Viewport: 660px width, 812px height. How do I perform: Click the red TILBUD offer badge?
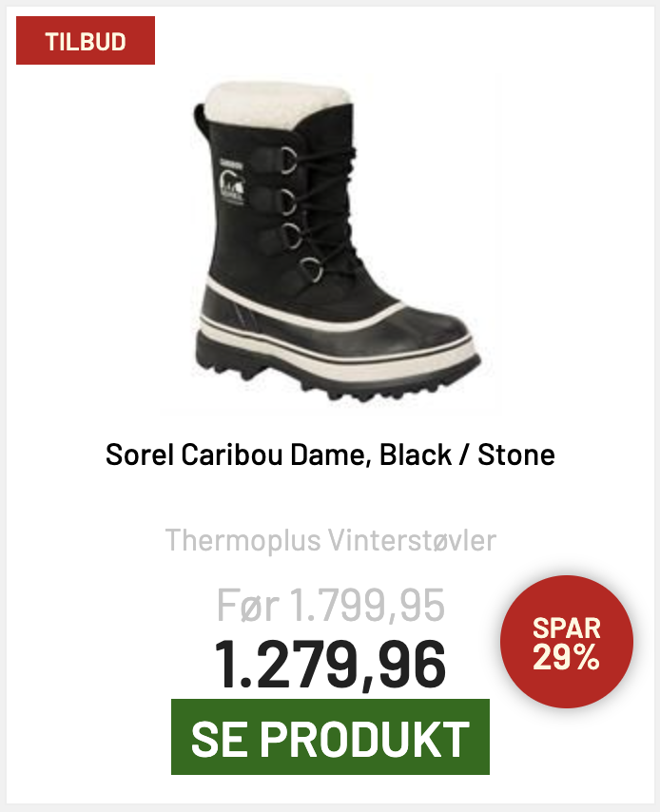86,41
